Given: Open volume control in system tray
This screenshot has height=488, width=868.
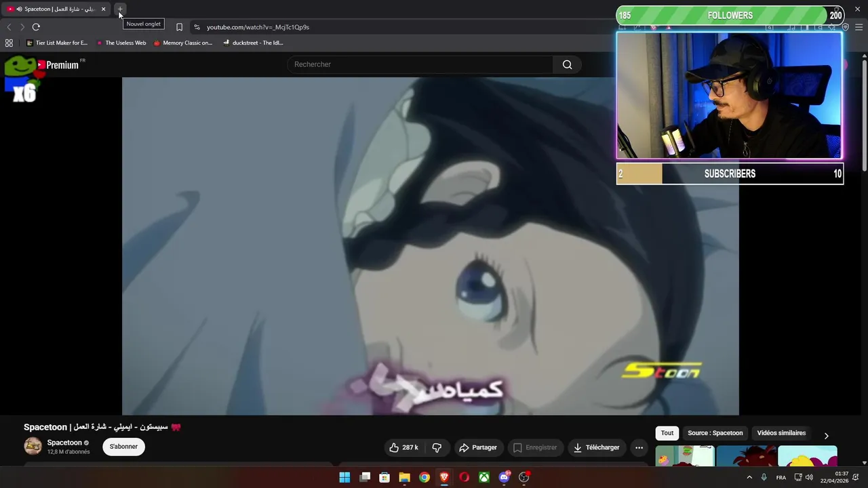Looking at the screenshot, I should point(809,477).
